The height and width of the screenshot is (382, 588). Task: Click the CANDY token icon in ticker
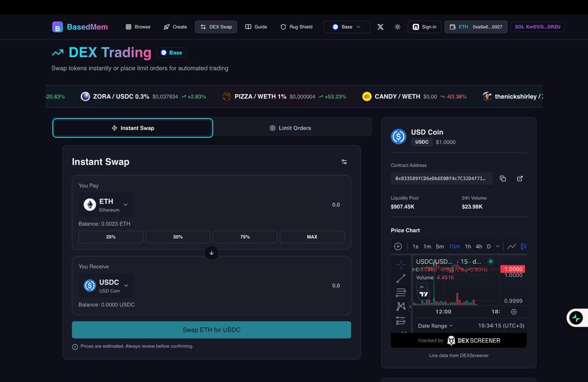[367, 97]
